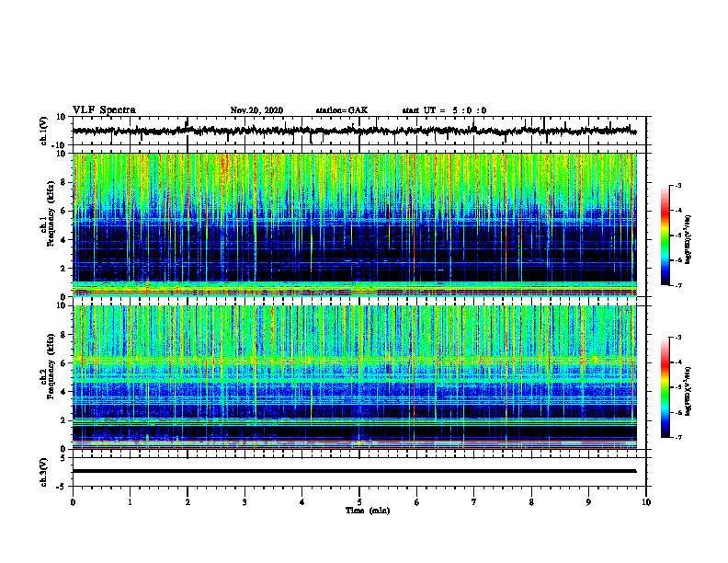
Task: Click the time axis tick label "1"
Action: pyautogui.click(x=130, y=502)
